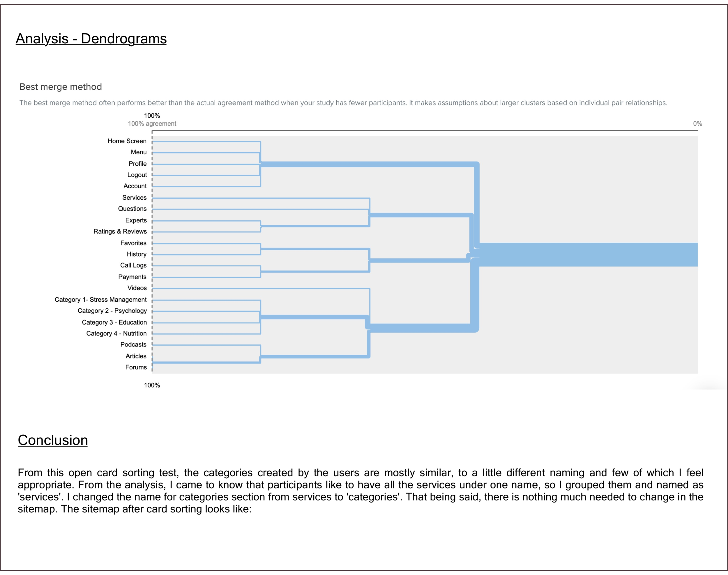728x575 pixels.
Task: Select the Call Logs label
Action: (x=133, y=265)
